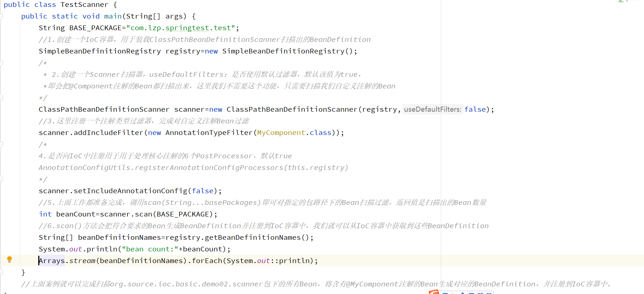
Task: Click false after the useDefaultFilters hint
Action: tap(475, 110)
